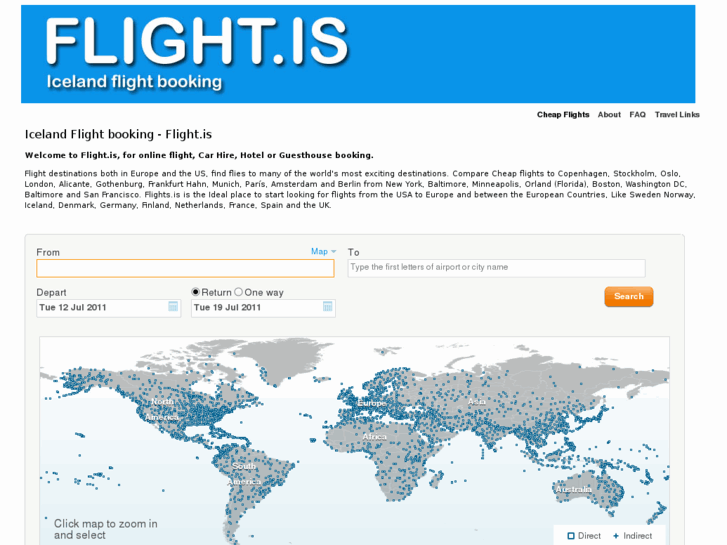Screen dimensions: 727x545
Task: Click the North America label on the map
Action: click(x=162, y=409)
